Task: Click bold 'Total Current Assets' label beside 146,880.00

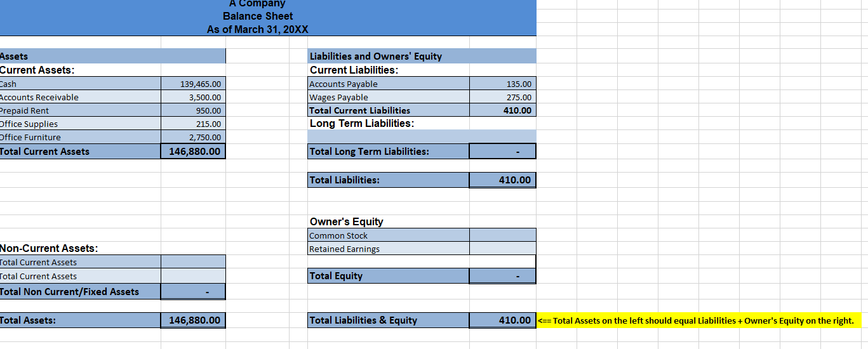Action: [80, 151]
